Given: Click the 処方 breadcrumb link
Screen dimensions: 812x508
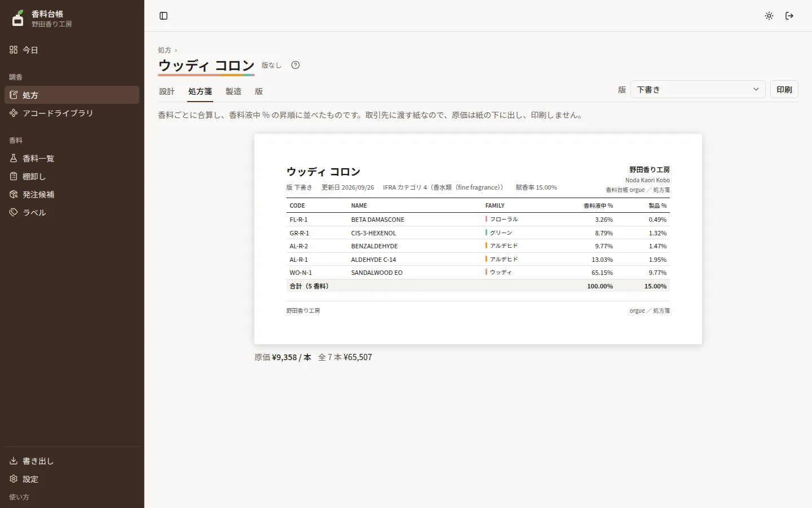Looking at the screenshot, I should point(165,50).
